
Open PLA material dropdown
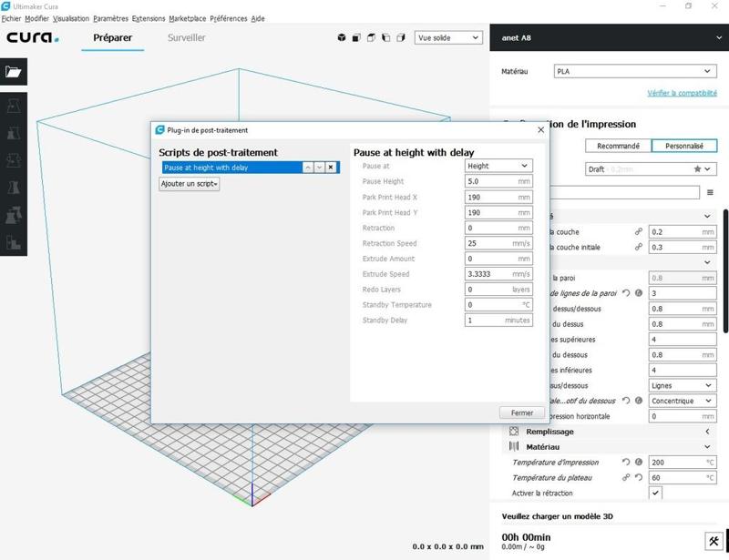coord(635,71)
